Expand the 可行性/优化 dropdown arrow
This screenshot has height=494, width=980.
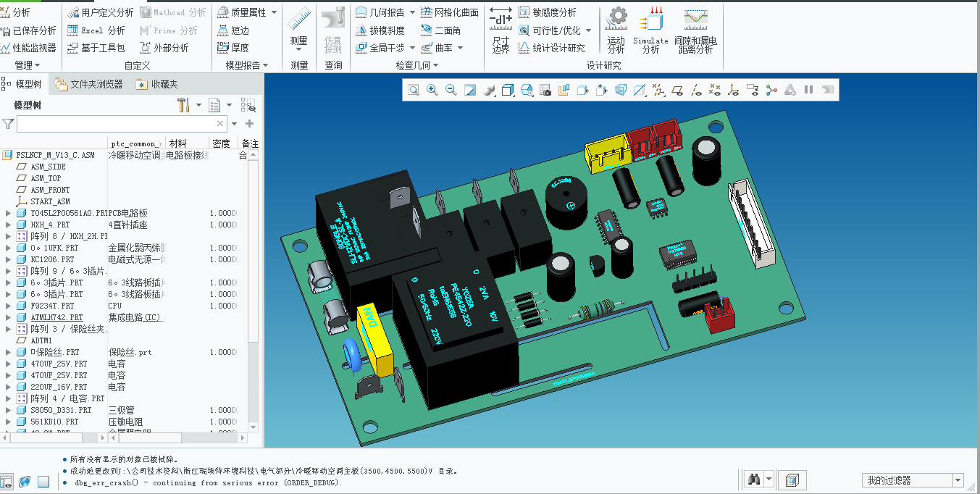tap(588, 30)
